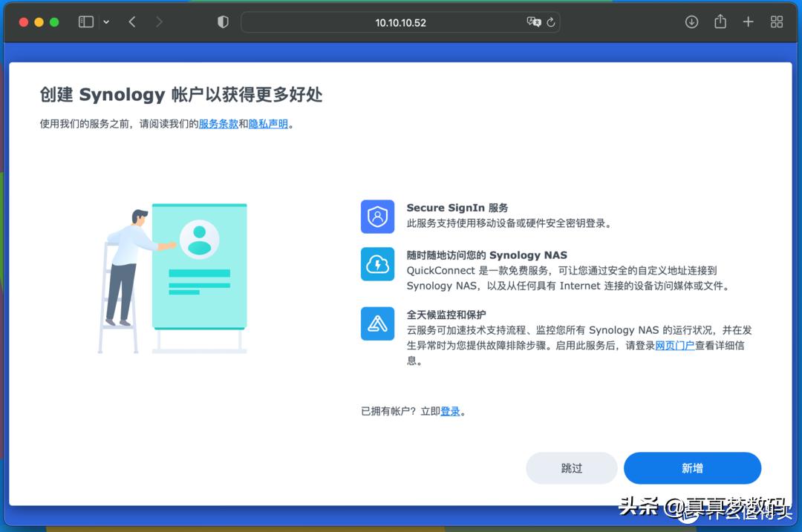Reload the page in Safari
The height and width of the screenshot is (532, 802).
pos(550,22)
